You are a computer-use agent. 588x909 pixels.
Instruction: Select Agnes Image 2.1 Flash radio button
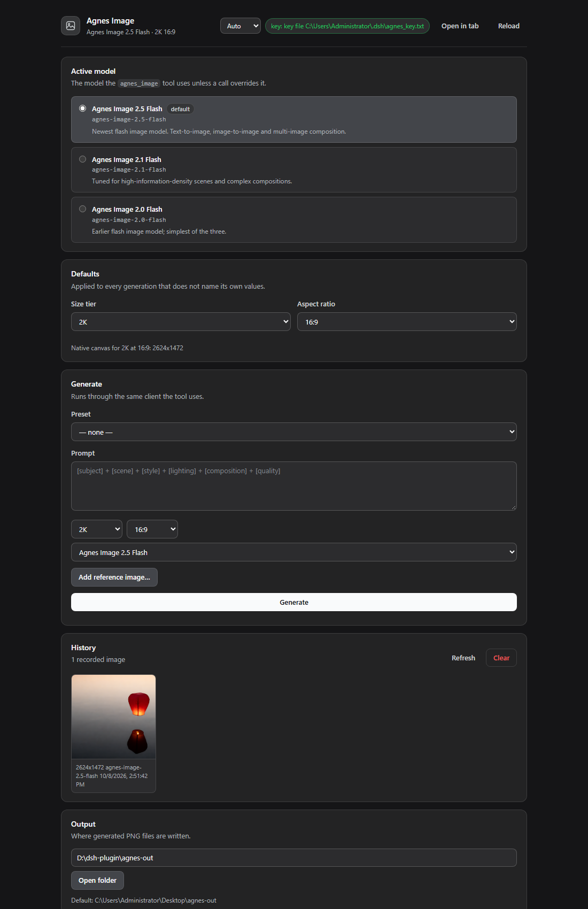(x=82, y=159)
